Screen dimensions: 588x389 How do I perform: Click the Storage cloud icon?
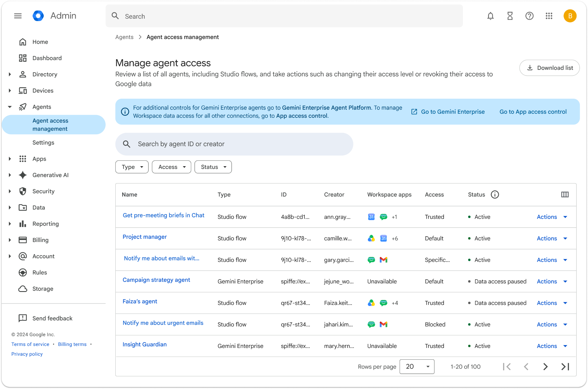tap(23, 289)
